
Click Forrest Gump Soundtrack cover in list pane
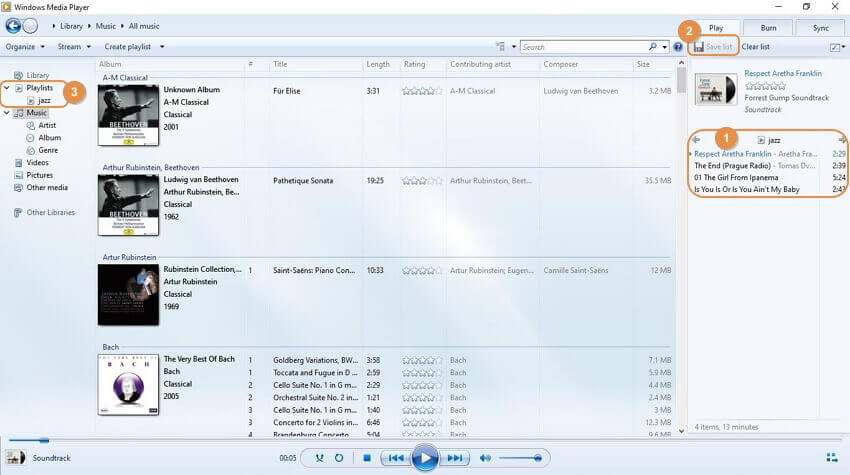(x=716, y=89)
